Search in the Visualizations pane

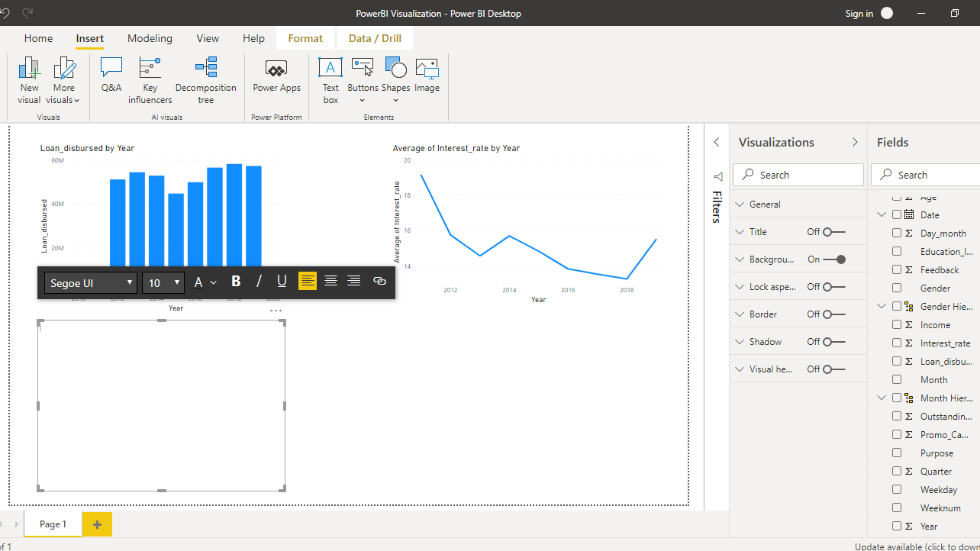798,175
